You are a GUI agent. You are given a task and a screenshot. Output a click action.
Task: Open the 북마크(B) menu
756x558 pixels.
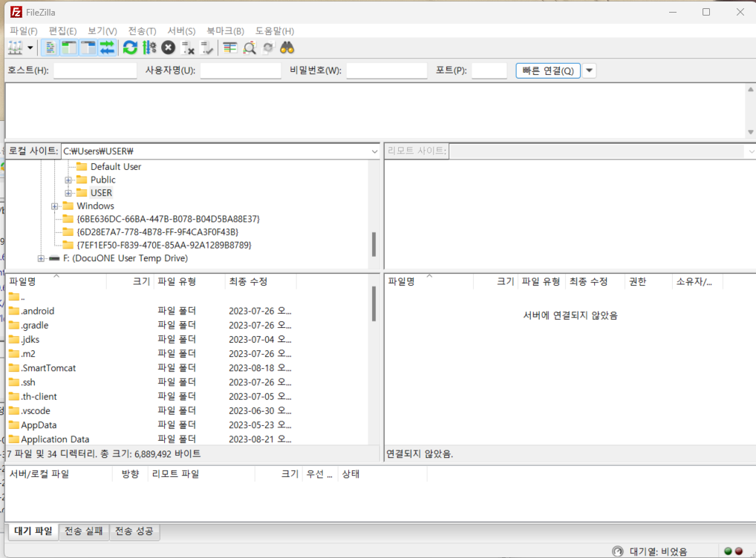pos(225,31)
